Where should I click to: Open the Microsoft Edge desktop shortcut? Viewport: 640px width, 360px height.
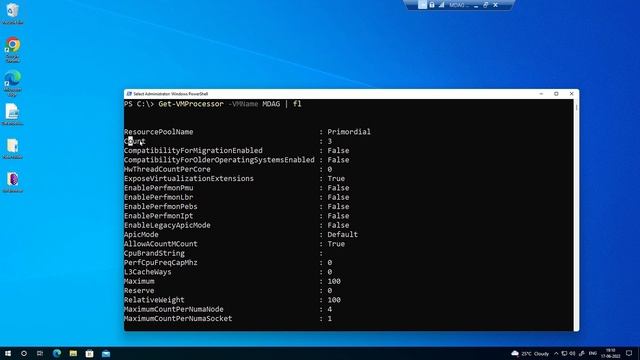13,83
